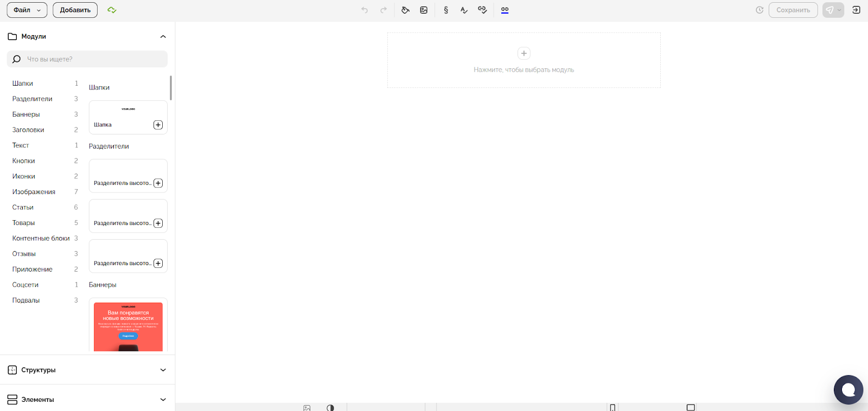Switch to mobile device preview
The image size is (868, 411).
[x=612, y=407]
